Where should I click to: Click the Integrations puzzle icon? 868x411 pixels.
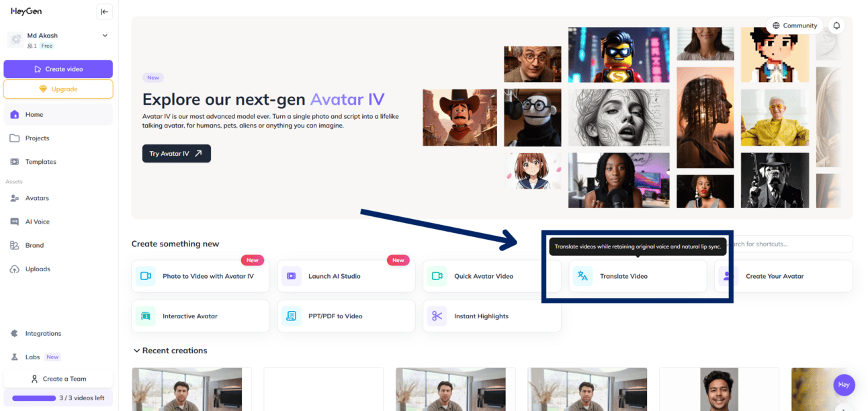click(15, 333)
